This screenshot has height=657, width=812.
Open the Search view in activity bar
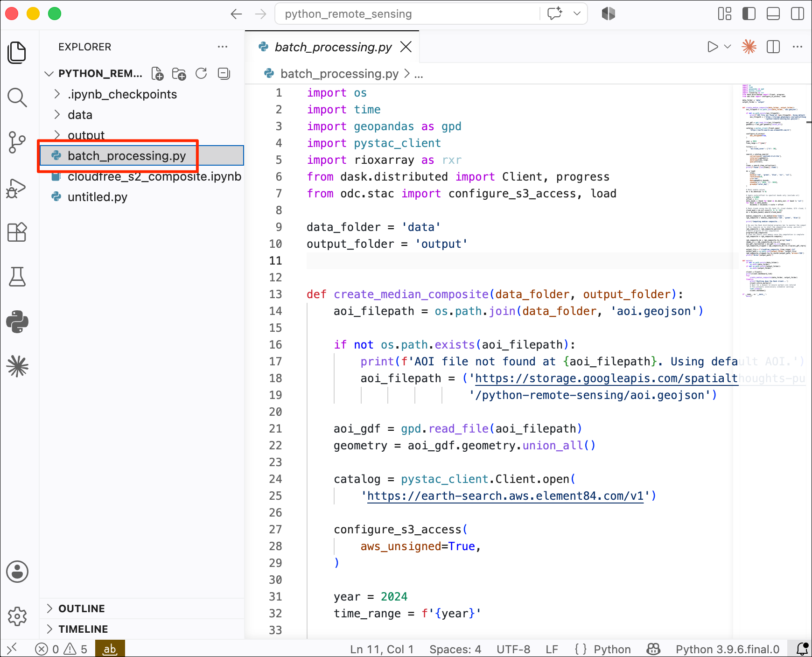click(x=17, y=97)
